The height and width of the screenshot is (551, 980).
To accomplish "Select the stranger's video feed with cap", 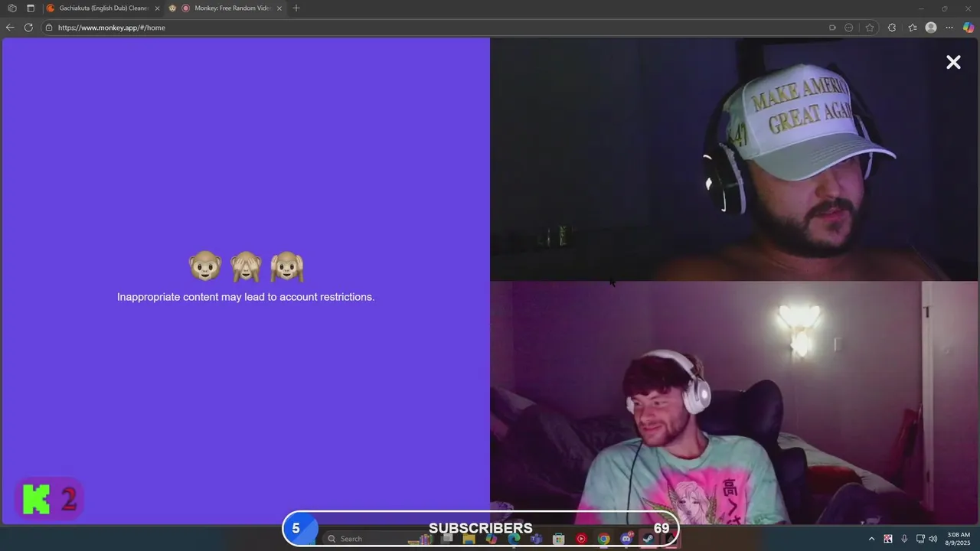I will (733, 159).
